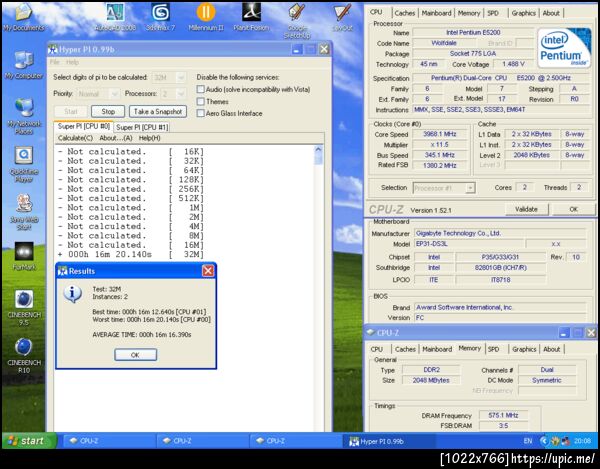
Task: Open About...(A) menu in Super PI
Action: [116, 138]
